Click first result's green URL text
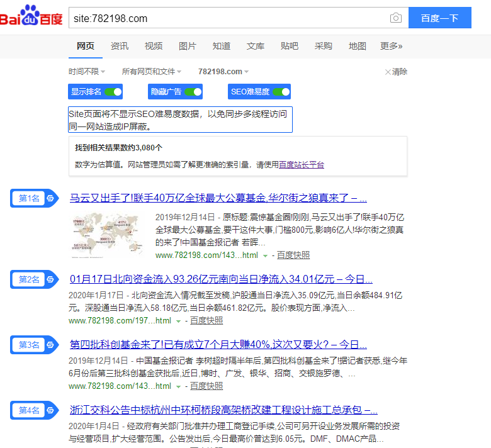Viewport: 491px width, 448px height. [x=206, y=255]
